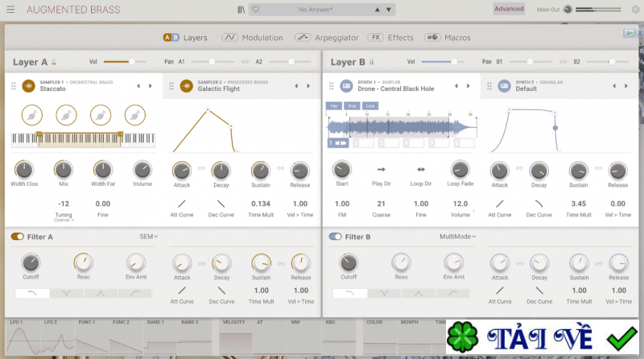Adjust Layer B Vol slider
The image size is (644, 359).
[x=443, y=62]
